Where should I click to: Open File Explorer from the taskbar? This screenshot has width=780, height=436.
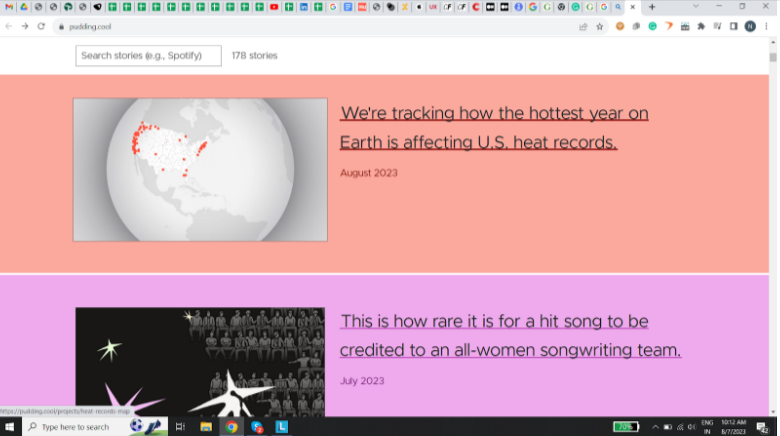click(206, 427)
